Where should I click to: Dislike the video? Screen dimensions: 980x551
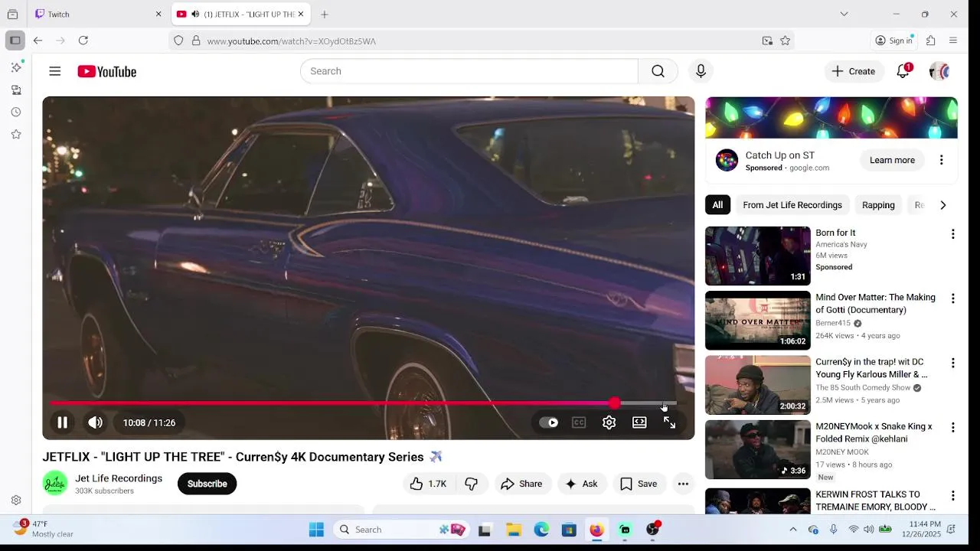pos(472,484)
